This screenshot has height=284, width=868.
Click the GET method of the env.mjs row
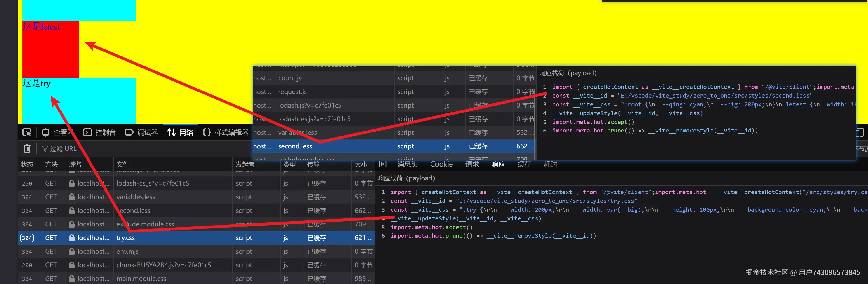pos(51,251)
